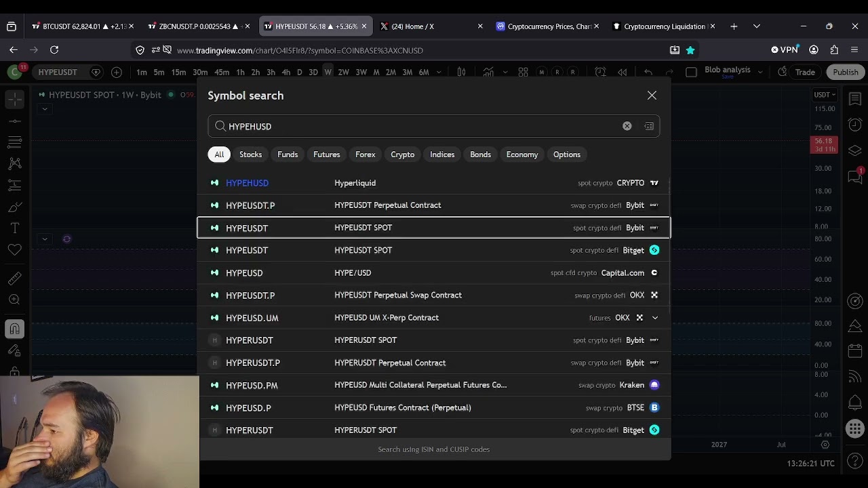Click the Publish button
868x488 pixels.
pyautogui.click(x=845, y=72)
